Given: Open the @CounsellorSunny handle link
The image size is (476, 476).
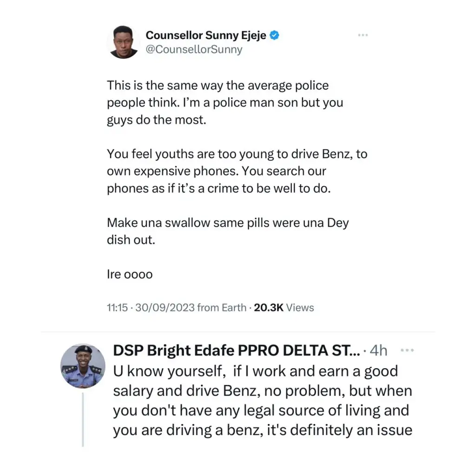Looking at the screenshot, I should coord(194,49).
